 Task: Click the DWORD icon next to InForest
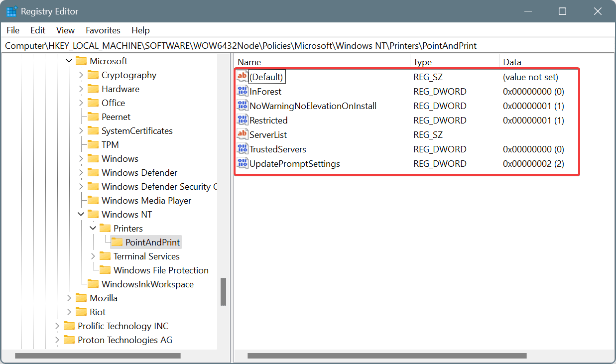click(242, 91)
